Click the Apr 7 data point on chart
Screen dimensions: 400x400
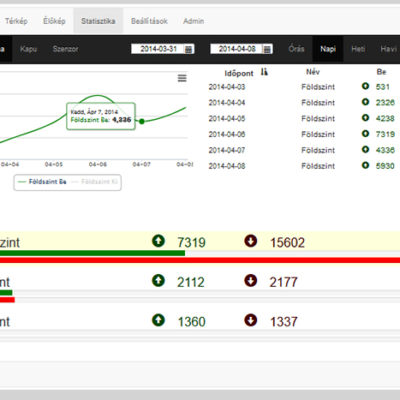142,121
